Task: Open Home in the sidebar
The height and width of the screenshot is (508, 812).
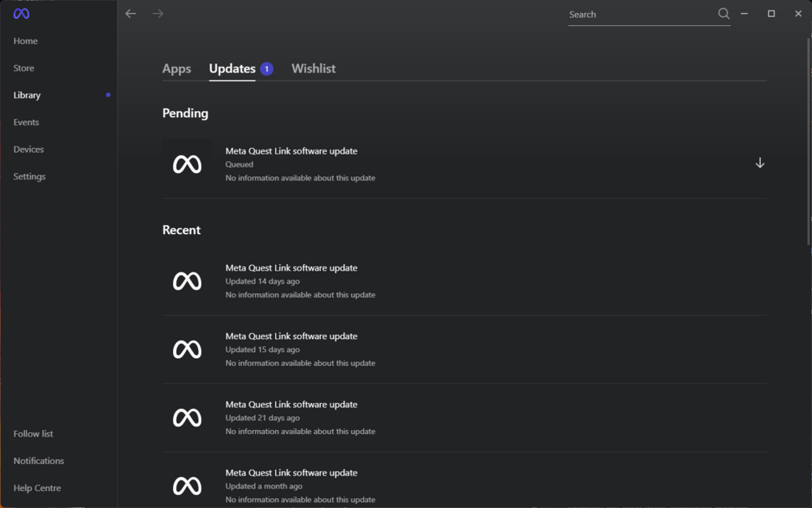Action: [26, 41]
